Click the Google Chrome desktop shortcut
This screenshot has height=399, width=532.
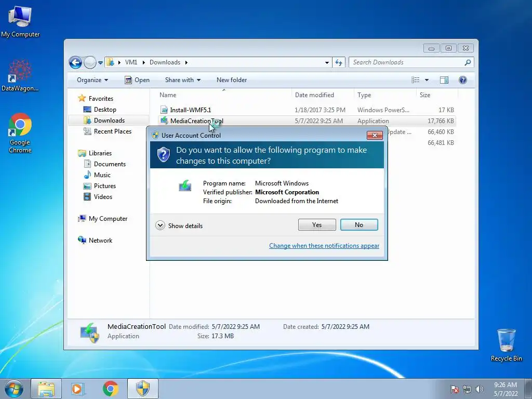(20, 133)
